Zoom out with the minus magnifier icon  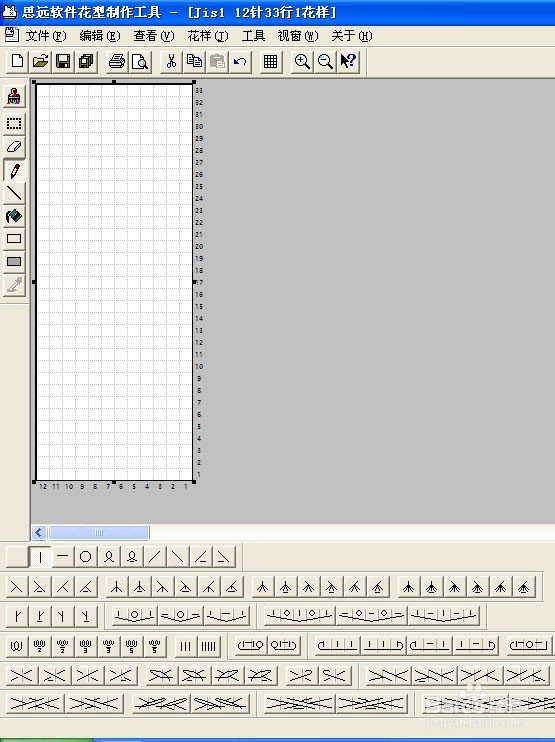(x=325, y=62)
